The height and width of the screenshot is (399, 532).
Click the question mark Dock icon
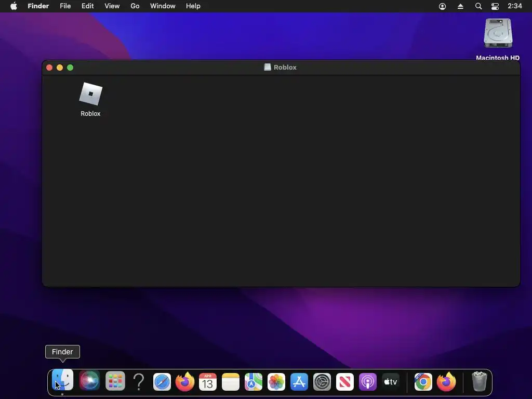coord(138,382)
